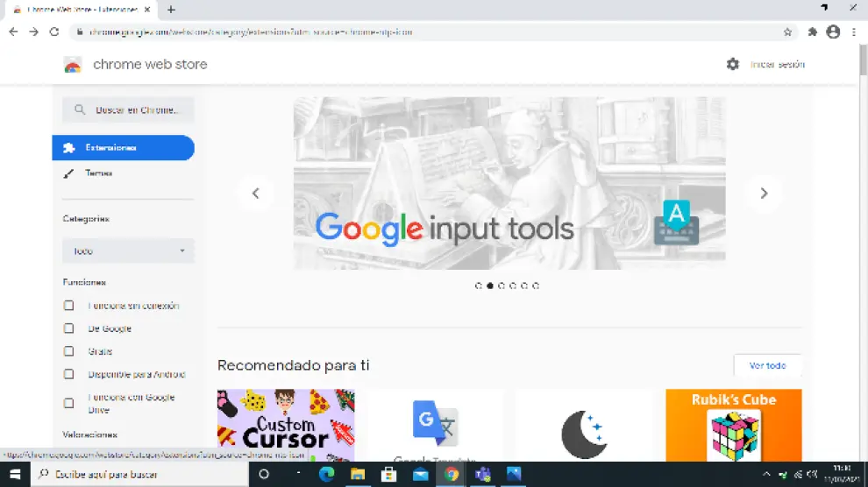Check the 'De Google' filter checkbox

click(x=68, y=328)
